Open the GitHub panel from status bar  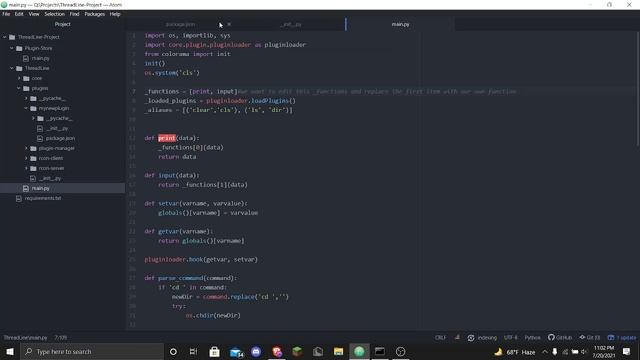tap(560, 338)
